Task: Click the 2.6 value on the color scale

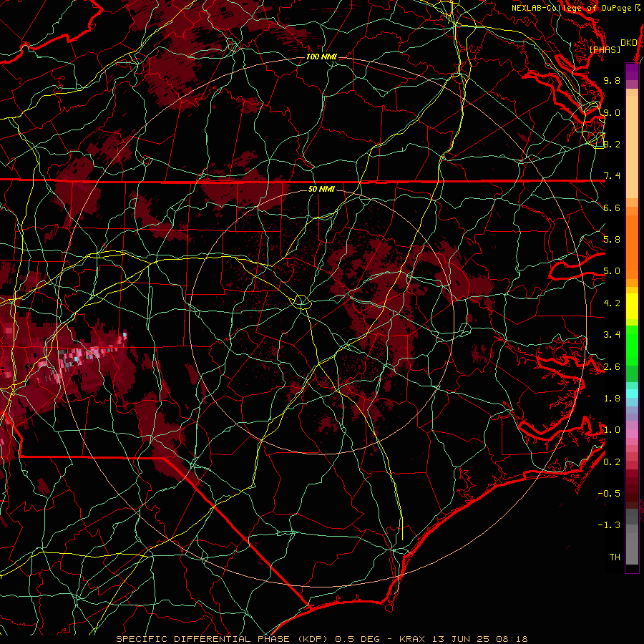Action: click(612, 367)
